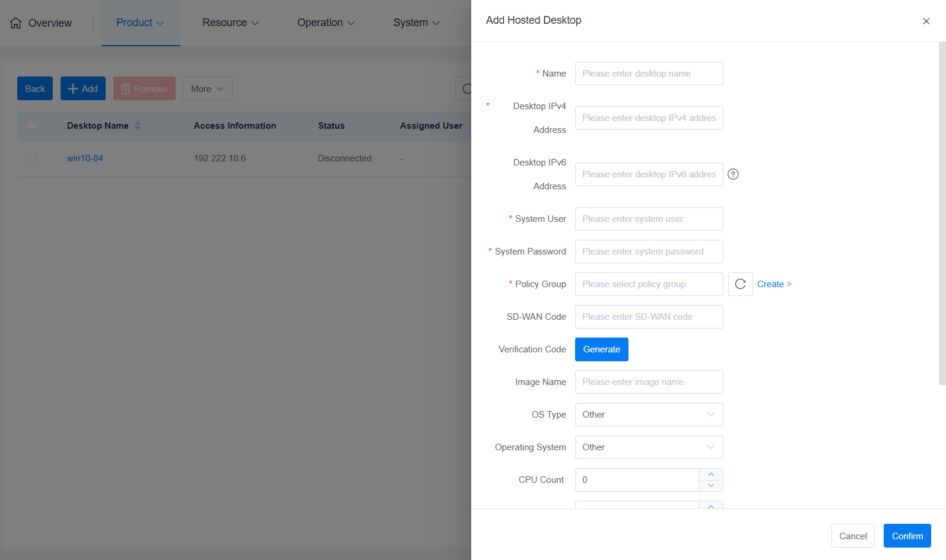The width and height of the screenshot is (946, 560).
Task: Click the sort arrows next to Desktop Name
Action: pyautogui.click(x=138, y=126)
